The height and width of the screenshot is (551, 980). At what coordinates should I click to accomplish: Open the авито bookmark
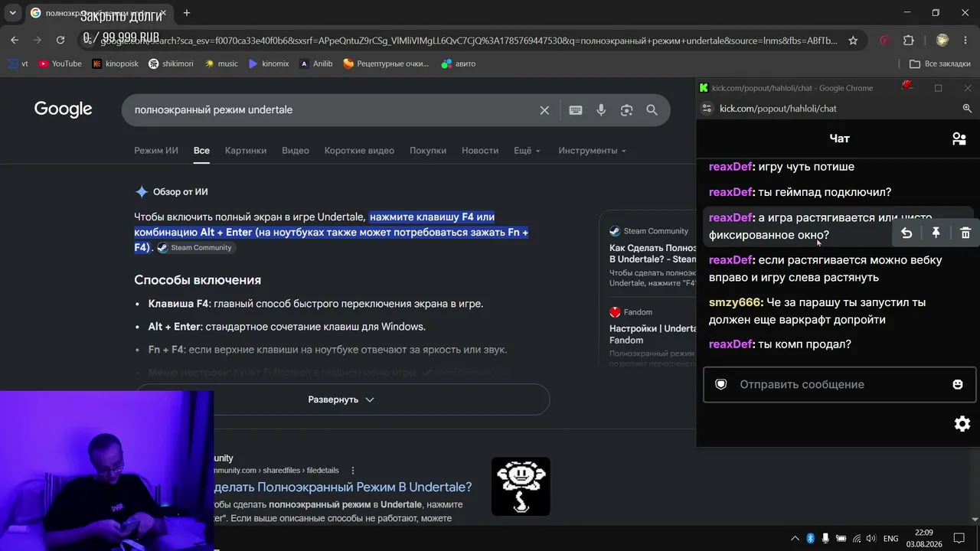[x=459, y=64]
